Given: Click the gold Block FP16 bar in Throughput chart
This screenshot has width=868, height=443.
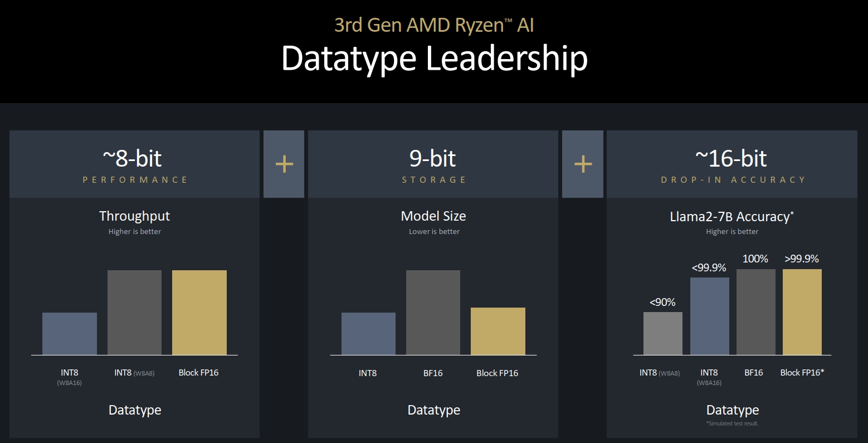Looking at the screenshot, I should click(x=199, y=313).
